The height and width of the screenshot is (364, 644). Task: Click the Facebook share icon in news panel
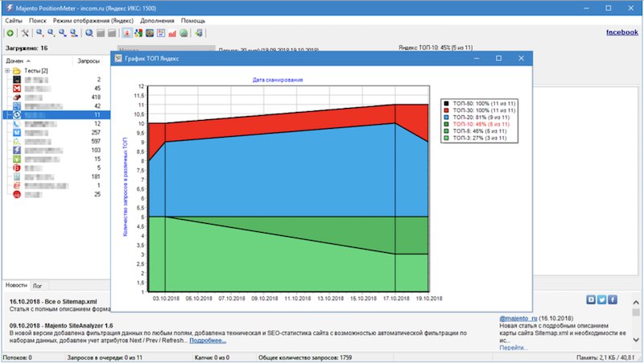coord(613,300)
